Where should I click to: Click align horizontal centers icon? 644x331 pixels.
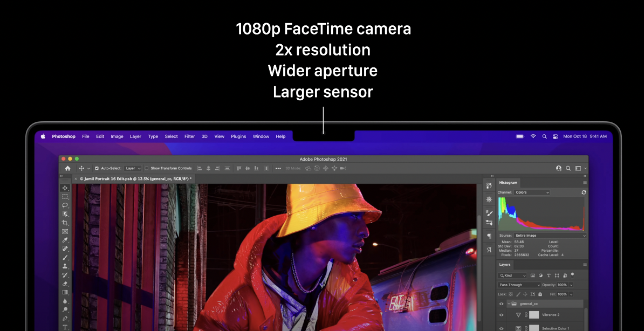pyautogui.click(x=209, y=168)
